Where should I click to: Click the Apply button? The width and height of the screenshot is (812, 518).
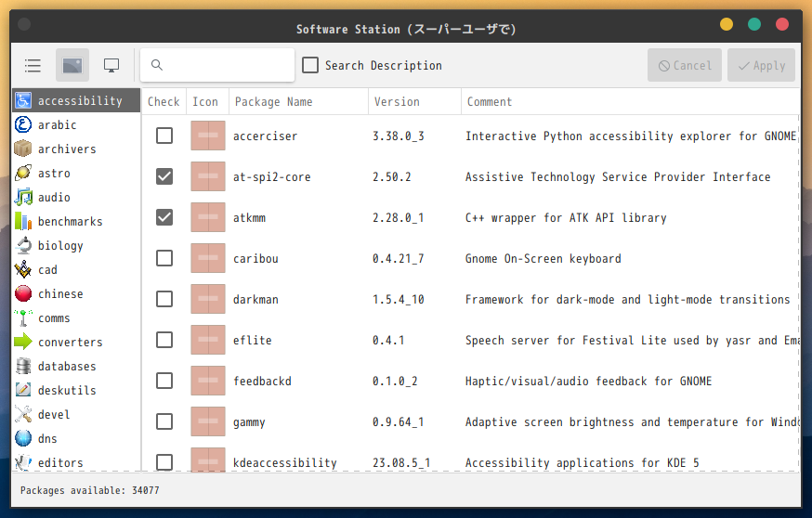coord(761,65)
